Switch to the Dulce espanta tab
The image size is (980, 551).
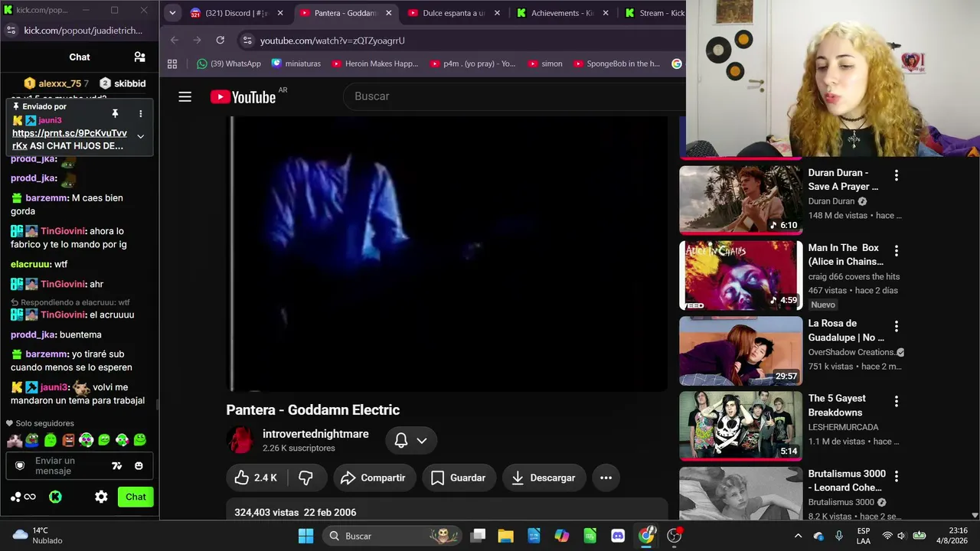pyautogui.click(x=454, y=13)
